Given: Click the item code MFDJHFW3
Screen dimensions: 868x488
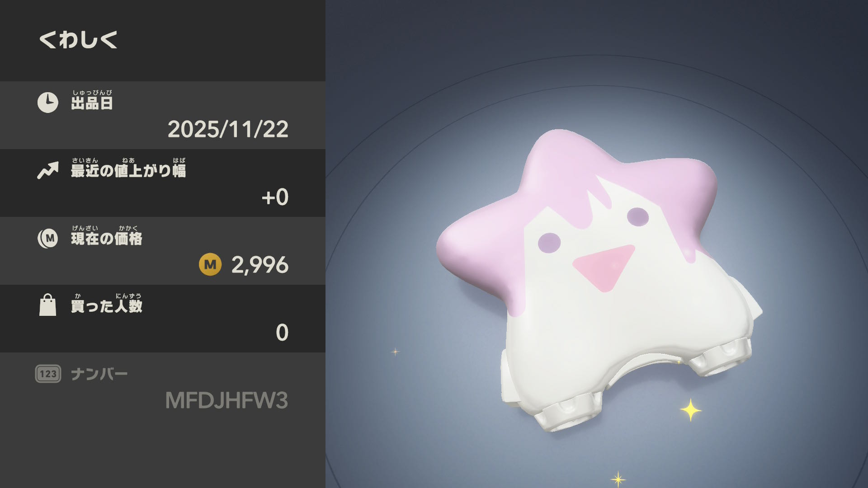Looking at the screenshot, I should (226, 400).
